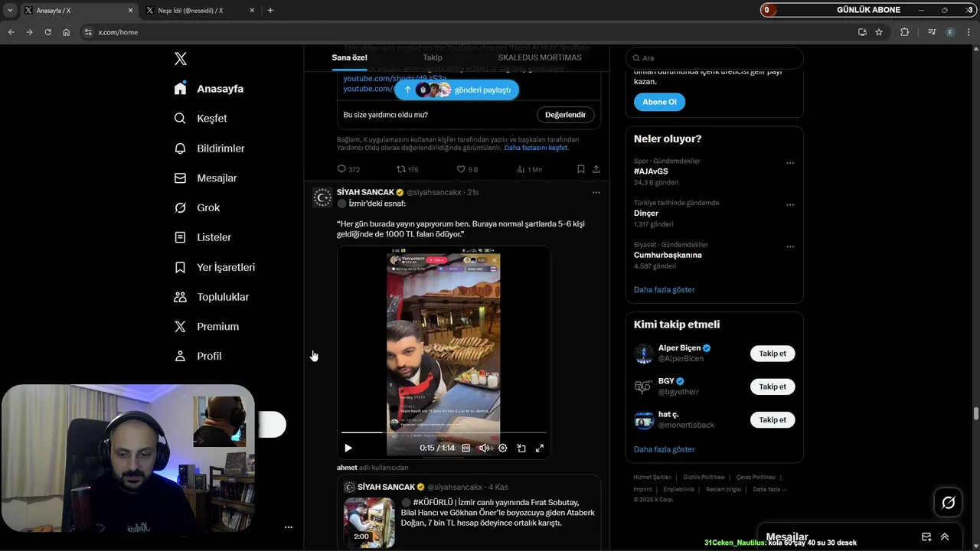Open Topluluklar communities
Viewport: 980px width, 551px height.
(x=211, y=297)
